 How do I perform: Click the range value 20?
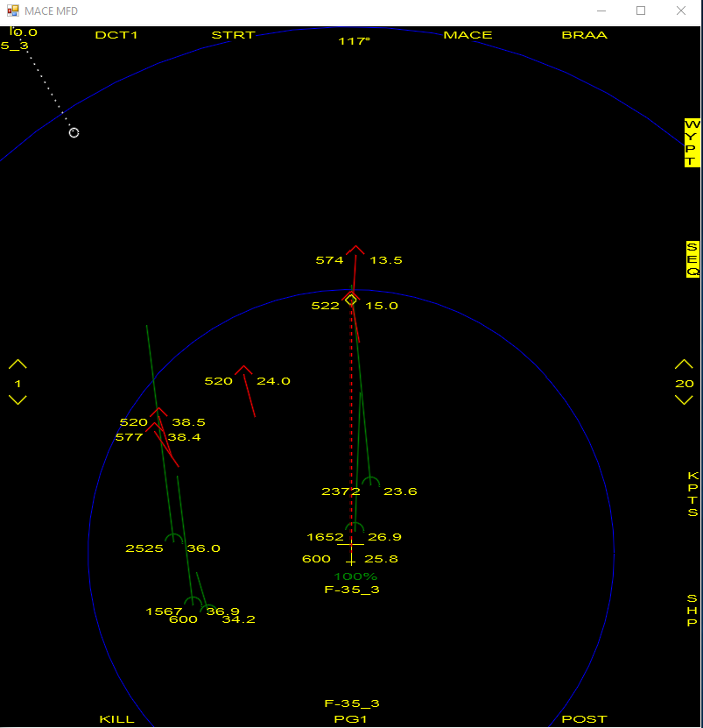click(x=685, y=384)
